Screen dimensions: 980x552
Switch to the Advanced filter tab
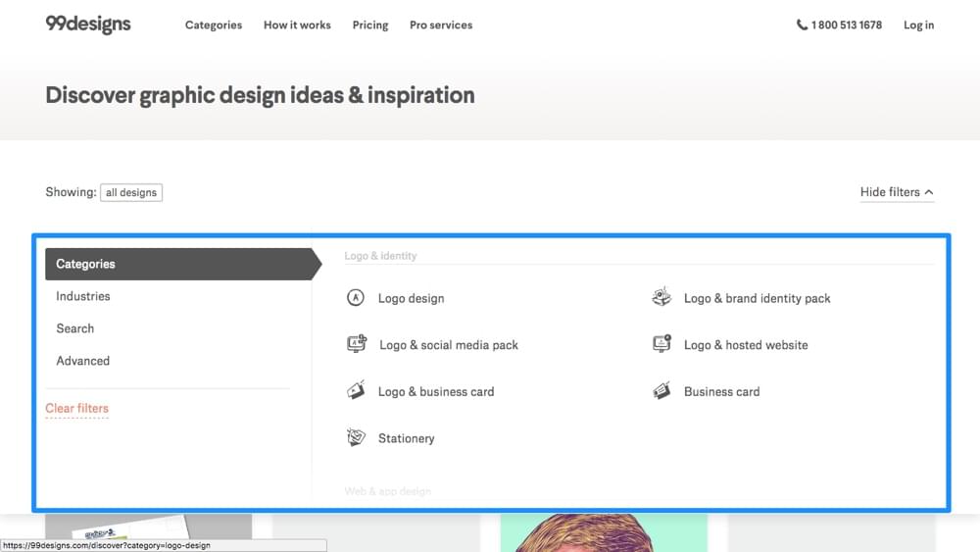point(83,361)
